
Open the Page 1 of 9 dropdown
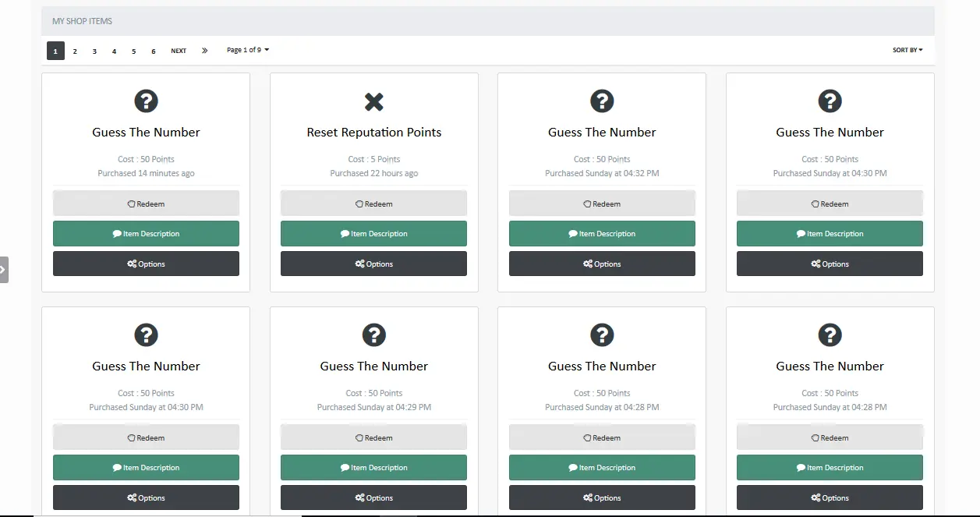pos(247,50)
